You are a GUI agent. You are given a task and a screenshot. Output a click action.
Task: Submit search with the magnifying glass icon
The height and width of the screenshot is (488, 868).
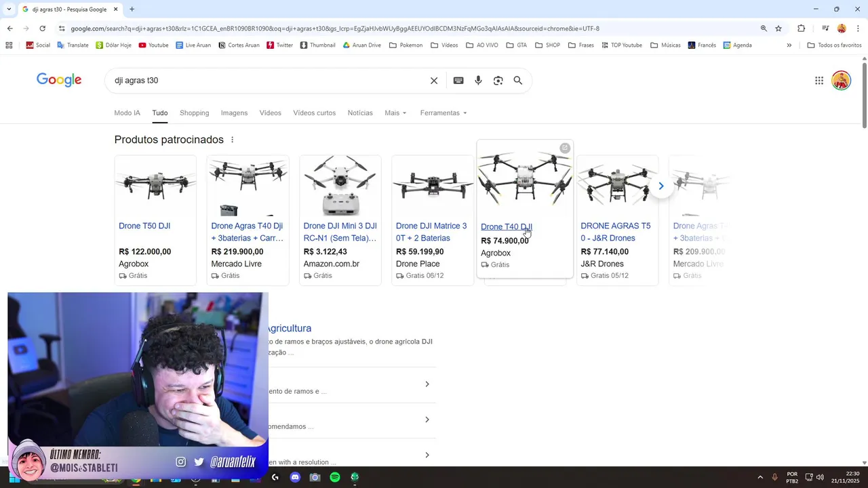click(518, 81)
